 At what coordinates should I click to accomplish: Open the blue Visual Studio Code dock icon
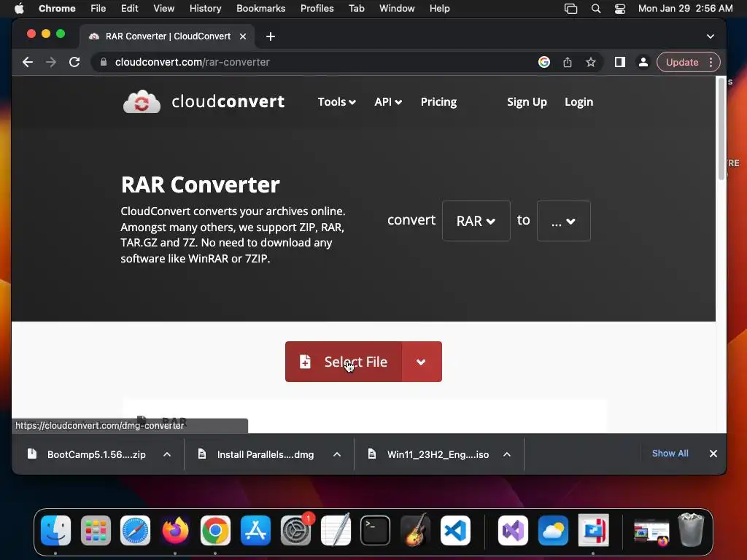click(x=455, y=531)
